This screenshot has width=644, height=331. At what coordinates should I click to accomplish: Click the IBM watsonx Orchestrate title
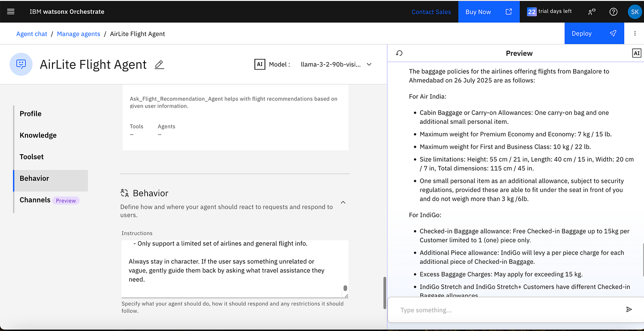point(67,12)
